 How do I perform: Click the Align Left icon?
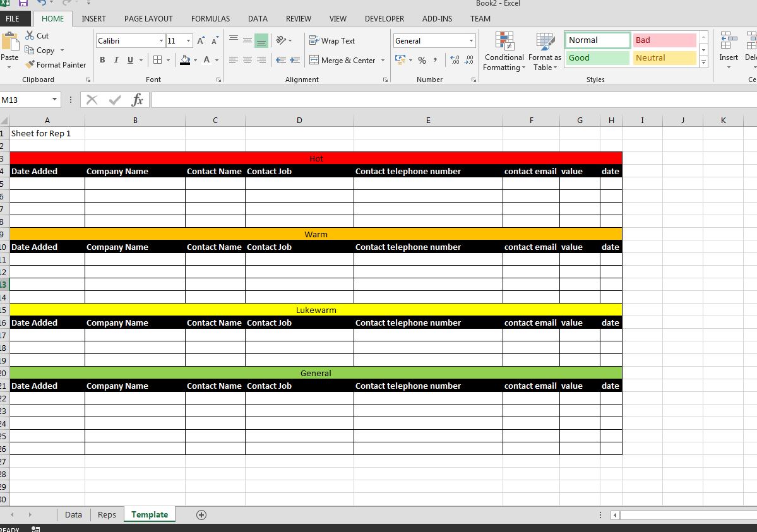point(234,60)
